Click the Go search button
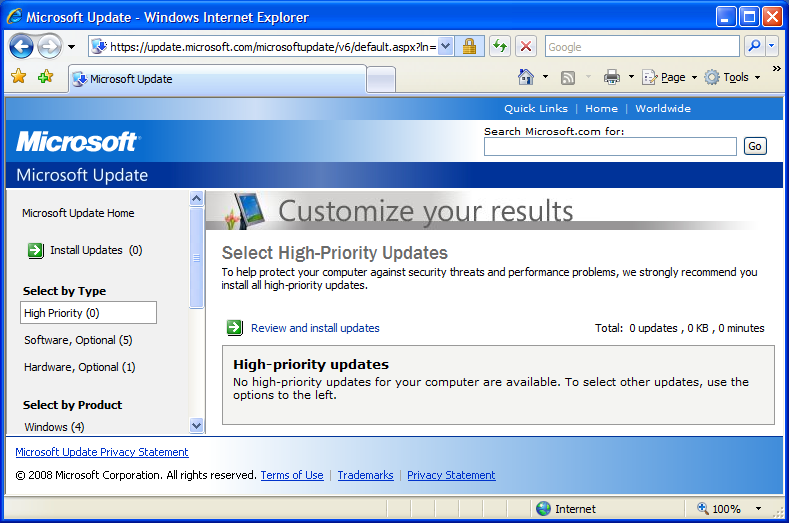Viewport: 789px width, 523px height. pyautogui.click(x=755, y=146)
